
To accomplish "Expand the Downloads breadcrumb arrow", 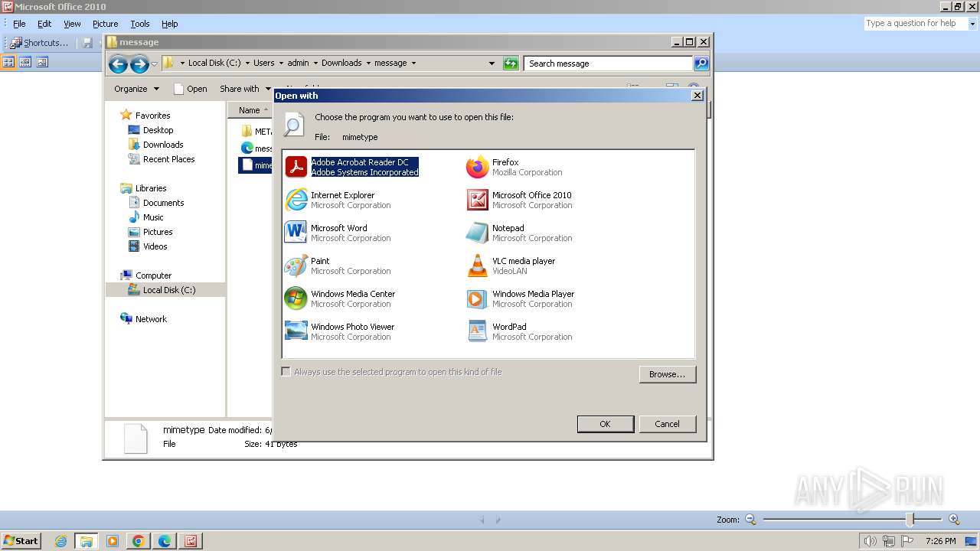I will [x=367, y=64].
